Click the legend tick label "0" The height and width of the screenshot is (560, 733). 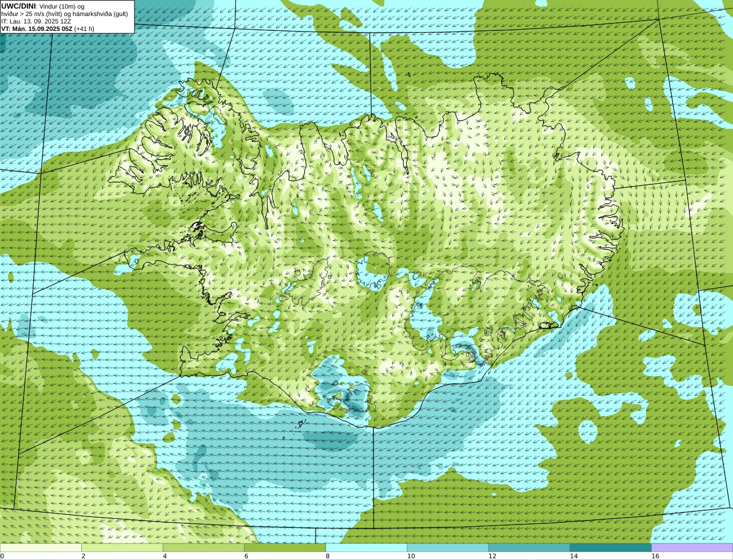tap(2, 556)
